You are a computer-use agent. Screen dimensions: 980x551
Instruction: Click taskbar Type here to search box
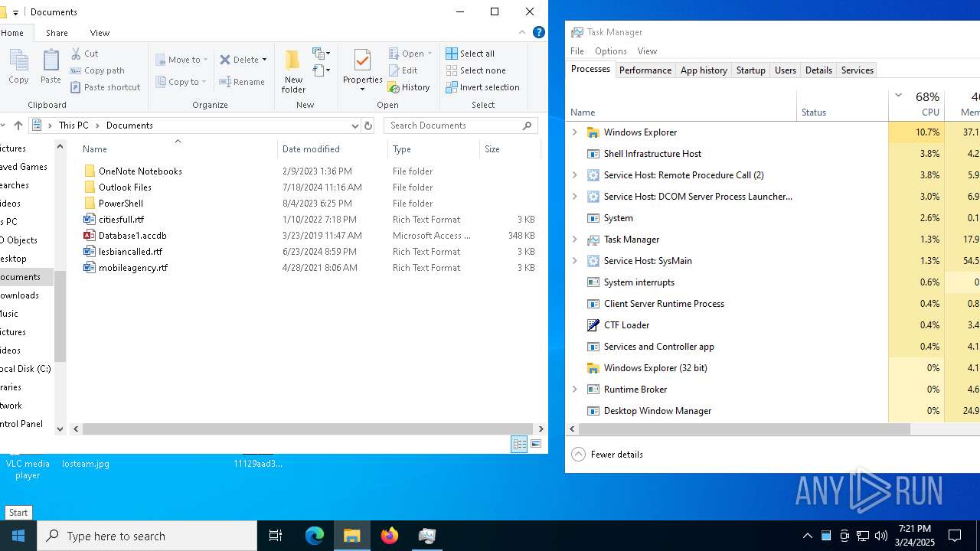[147, 536]
